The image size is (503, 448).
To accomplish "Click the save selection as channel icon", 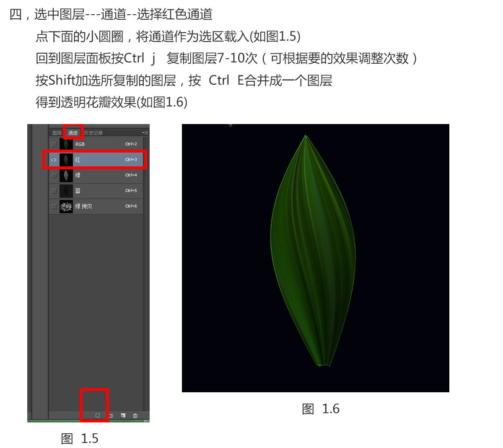I will point(111,415).
